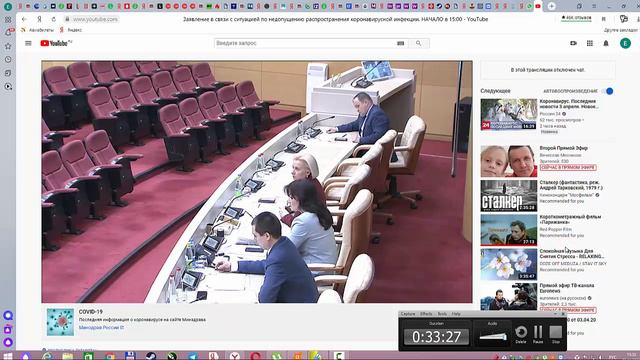640x360 pixels.
Task: Open the sidebar notifications bell icon
Action: 8,33
